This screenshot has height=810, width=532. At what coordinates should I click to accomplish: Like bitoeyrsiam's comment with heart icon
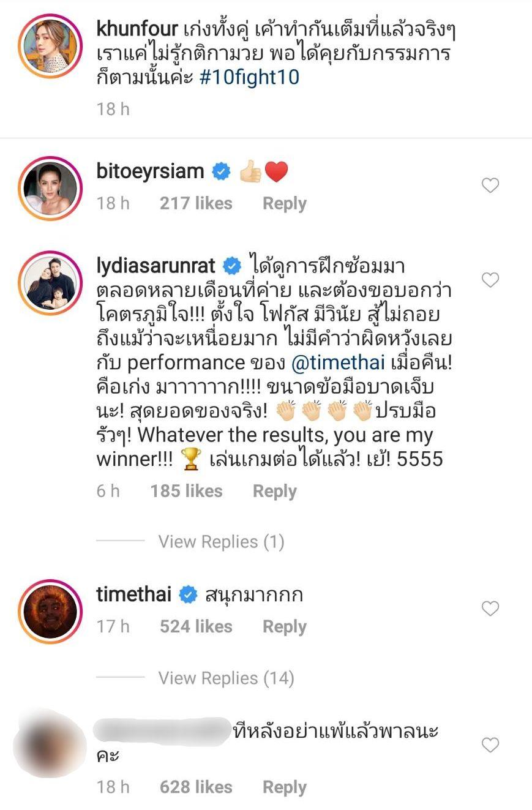(x=490, y=186)
